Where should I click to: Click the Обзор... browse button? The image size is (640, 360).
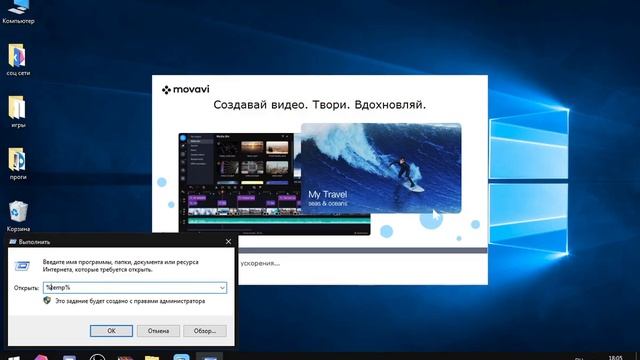[x=205, y=331]
